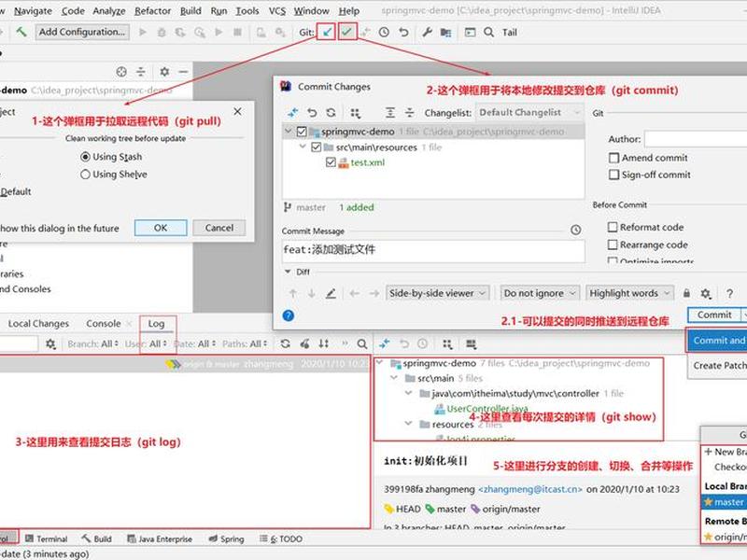
Task: Open the Do not ignore dropdown
Action: coord(540,293)
